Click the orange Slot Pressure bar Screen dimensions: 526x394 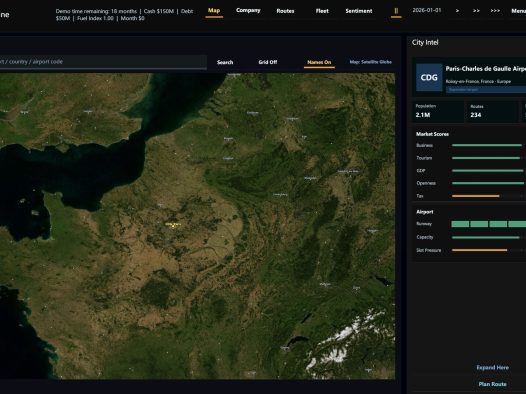(479, 250)
